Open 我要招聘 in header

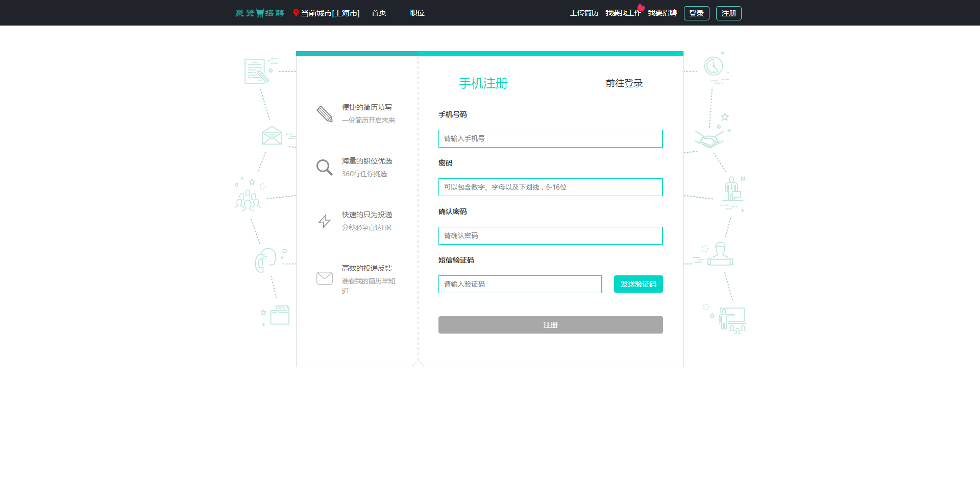click(x=662, y=13)
